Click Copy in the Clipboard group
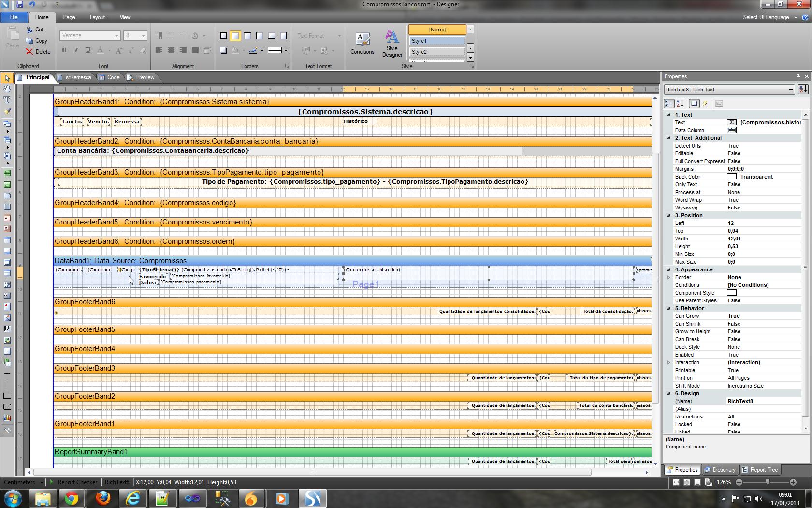 [x=37, y=41]
